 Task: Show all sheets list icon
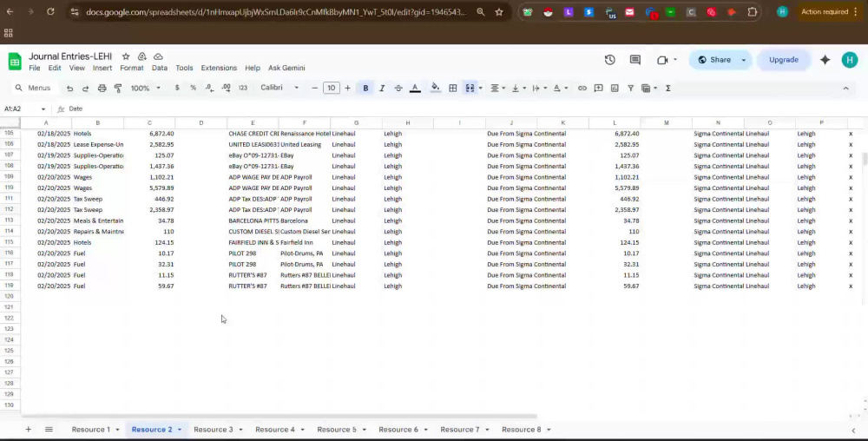pyautogui.click(x=49, y=430)
